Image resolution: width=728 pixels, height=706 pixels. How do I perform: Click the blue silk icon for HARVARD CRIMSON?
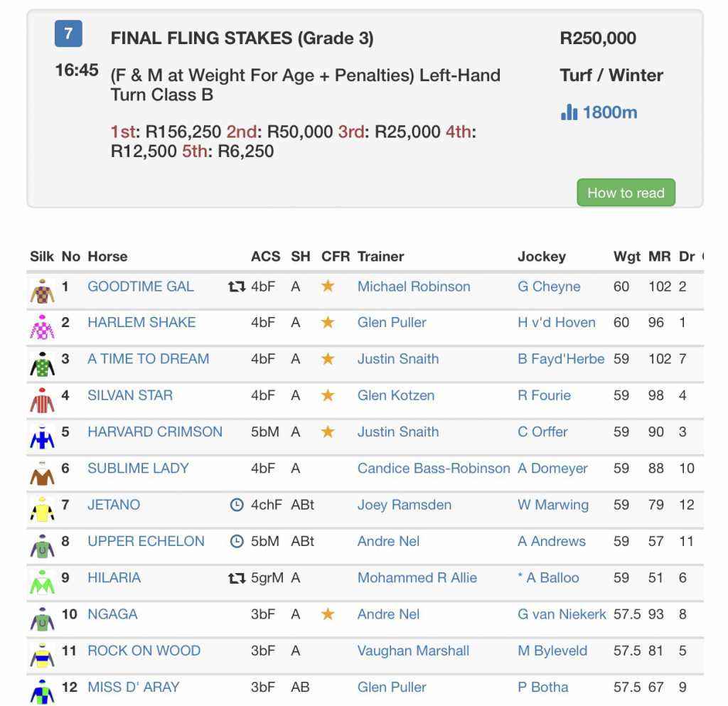(x=42, y=435)
